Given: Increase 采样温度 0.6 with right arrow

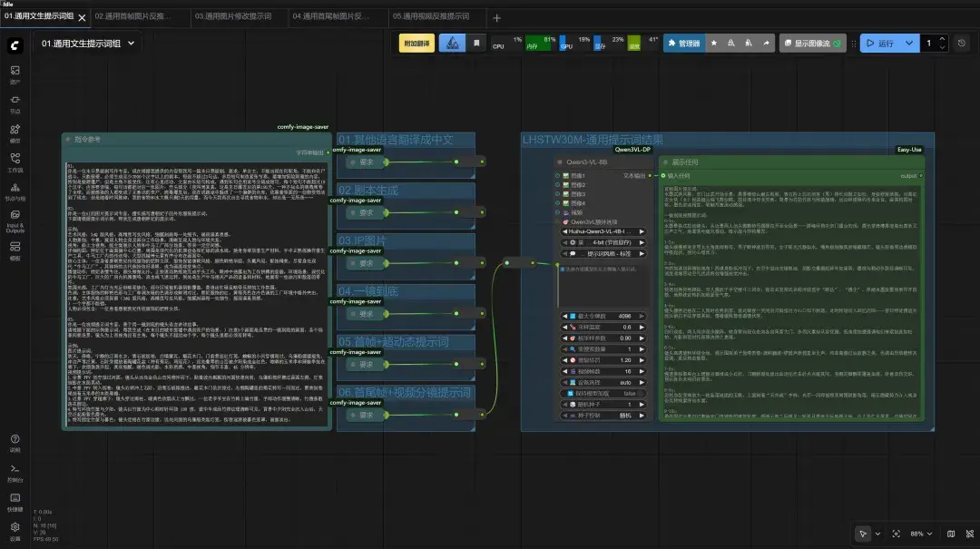Looking at the screenshot, I should 642,327.
